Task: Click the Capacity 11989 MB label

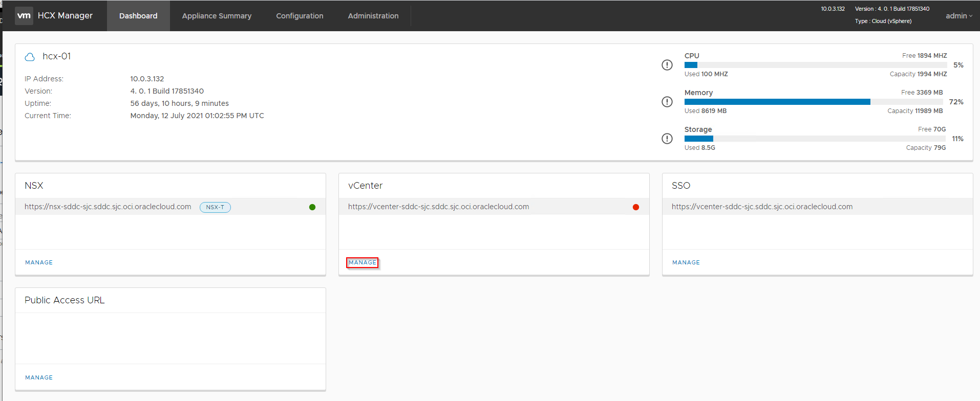Action: pyautogui.click(x=915, y=111)
